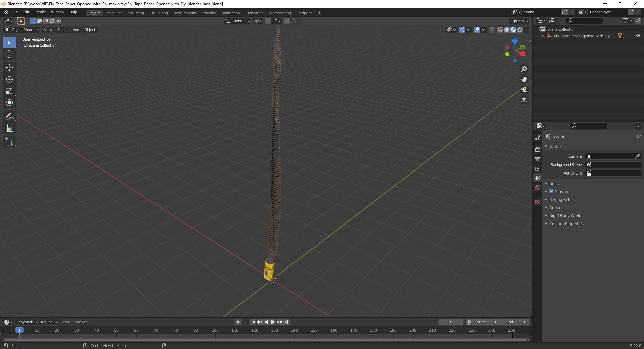Click the current frame number field
The height and width of the screenshot is (349, 644).
[x=450, y=322]
